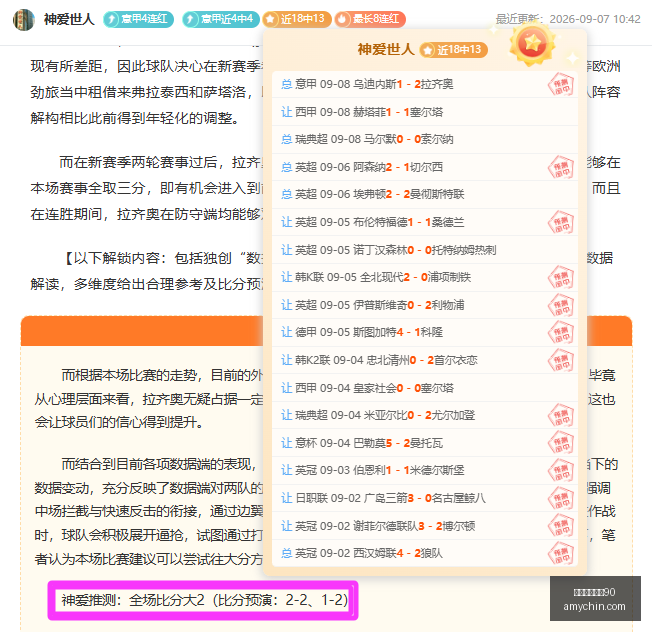Click the 最长8连红 badge
The width and height of the screenshot is (652, 632).
pyautogui.click(x=370, y=19)
